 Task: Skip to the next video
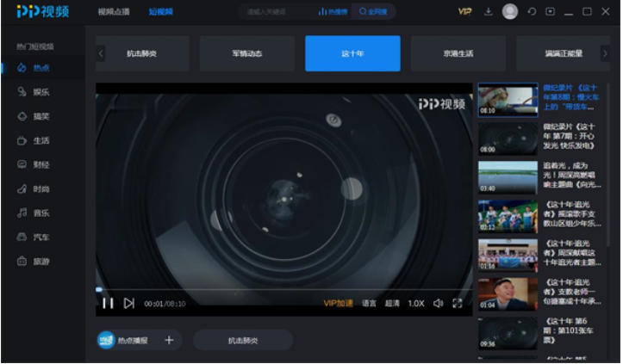129,304
